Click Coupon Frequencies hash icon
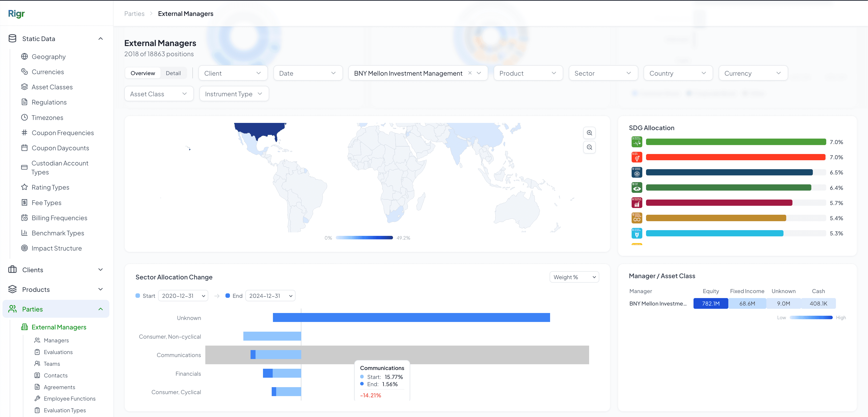Viewport: 868px width, 417px height. pyautogui.click(x=24, y=133)
